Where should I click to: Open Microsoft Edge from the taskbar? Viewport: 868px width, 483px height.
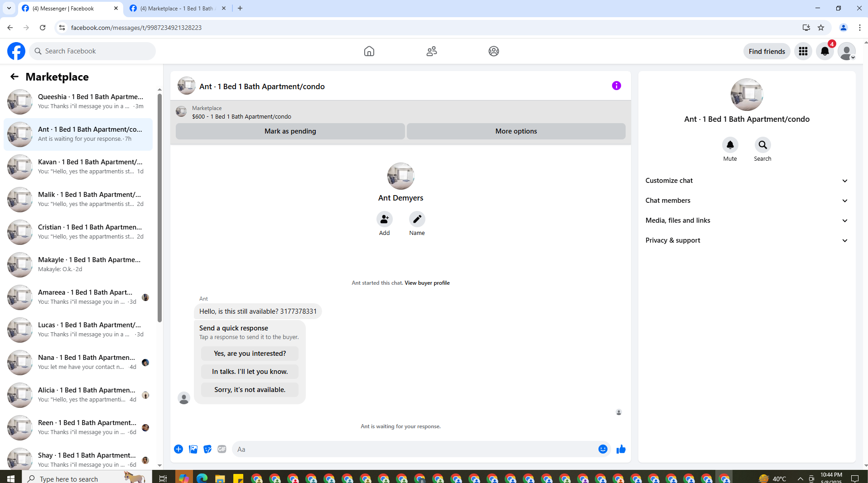[202, 478]
